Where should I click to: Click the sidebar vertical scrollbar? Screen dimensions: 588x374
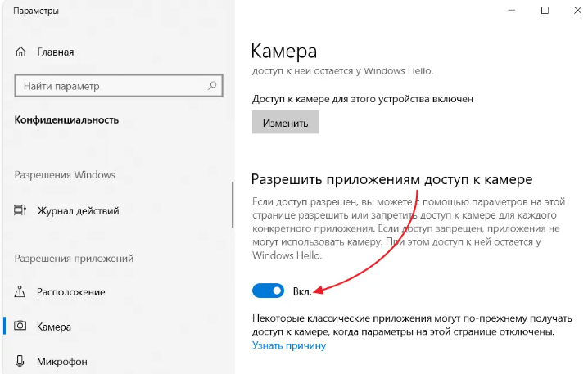(x=232, y=205)
